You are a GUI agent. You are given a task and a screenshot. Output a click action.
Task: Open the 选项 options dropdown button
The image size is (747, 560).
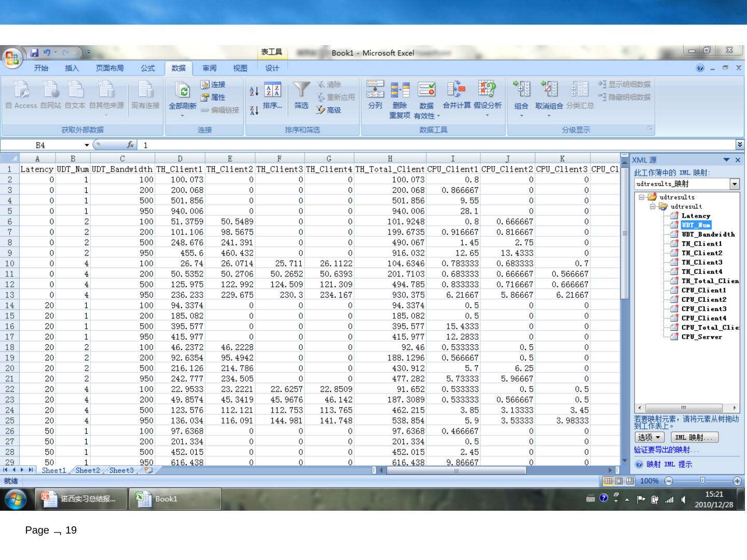[649, 438]
